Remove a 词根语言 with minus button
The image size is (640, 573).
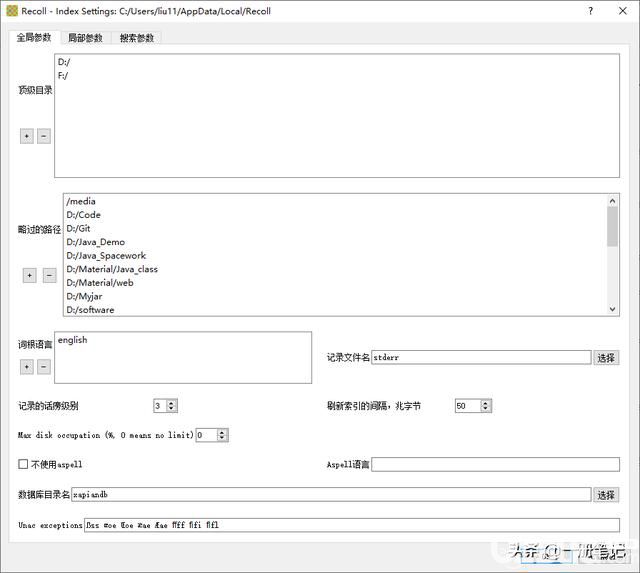(44, 367)
